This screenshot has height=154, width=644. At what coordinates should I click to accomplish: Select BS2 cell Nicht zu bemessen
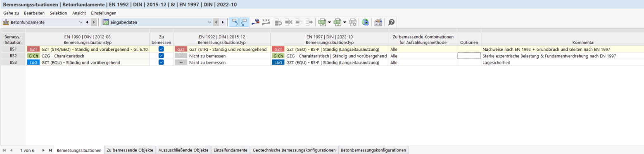(x=222, y=56)
